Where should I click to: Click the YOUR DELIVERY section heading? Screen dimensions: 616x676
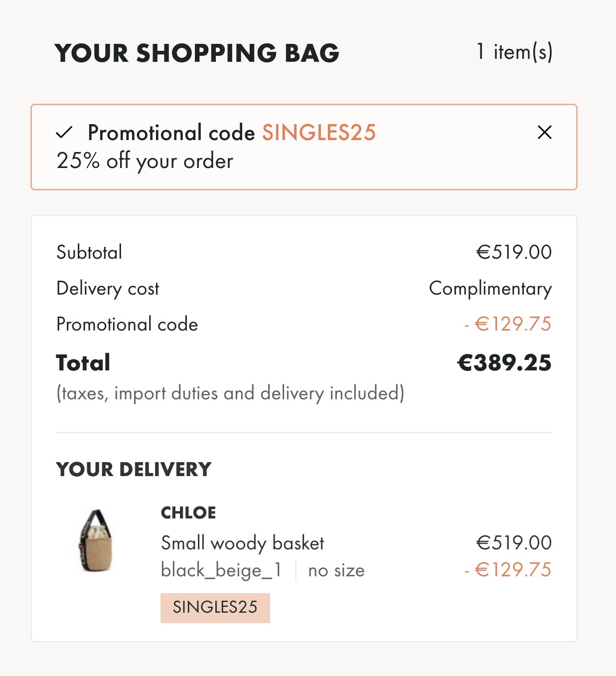point(134,470)
